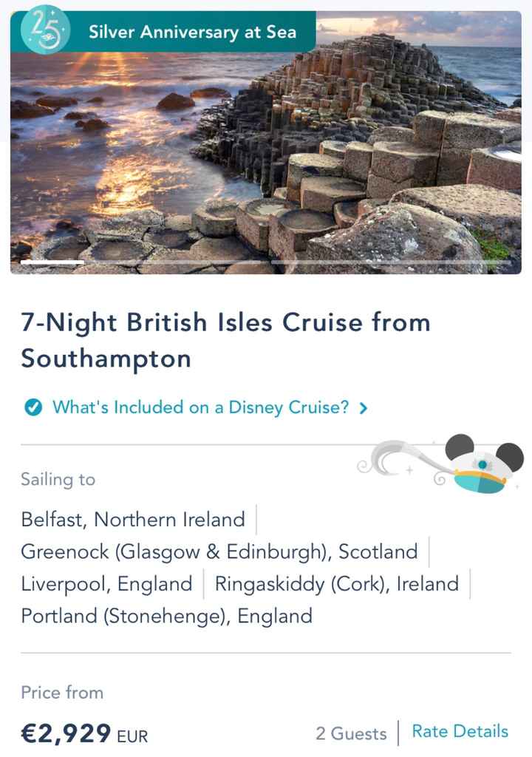The height and width of the screenshot is (757, 532).
Task: Select the Silver Anniversary at Sea banner
Action: (192, 32)
